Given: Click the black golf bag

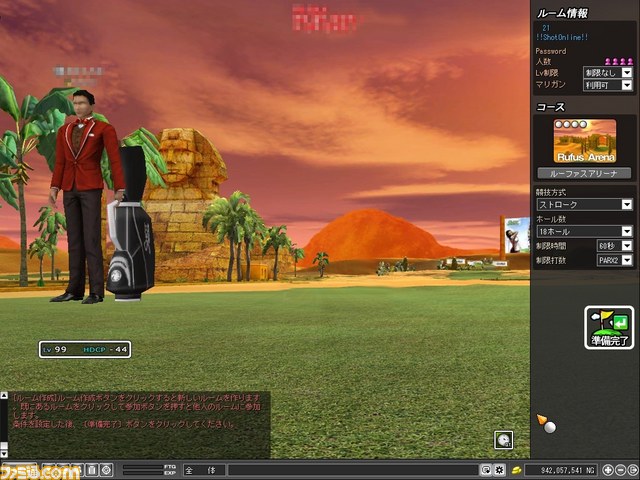Looking at the screenshot, I should coord(131,224).
